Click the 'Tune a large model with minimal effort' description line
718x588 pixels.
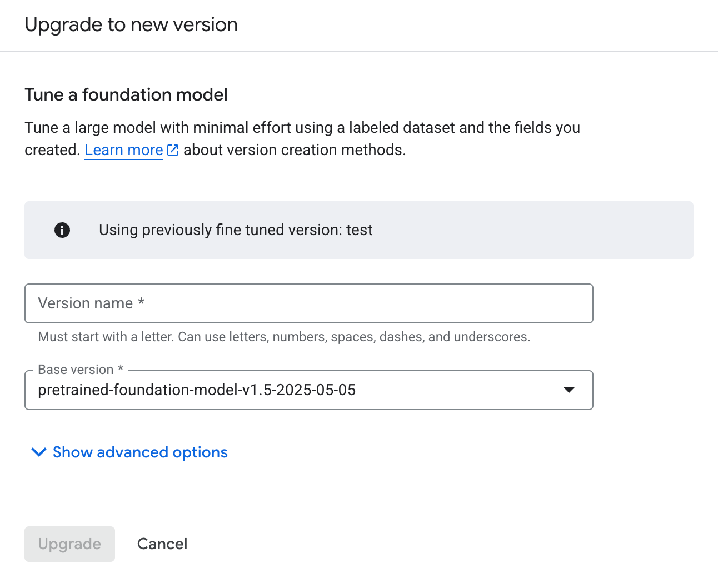point(302,128)
